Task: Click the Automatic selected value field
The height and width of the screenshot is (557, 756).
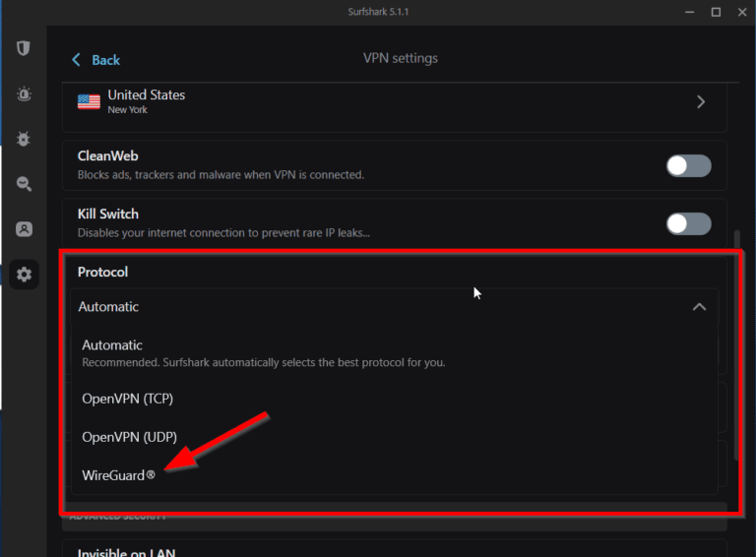Action: pyautogui.click(x=395, y=307)
